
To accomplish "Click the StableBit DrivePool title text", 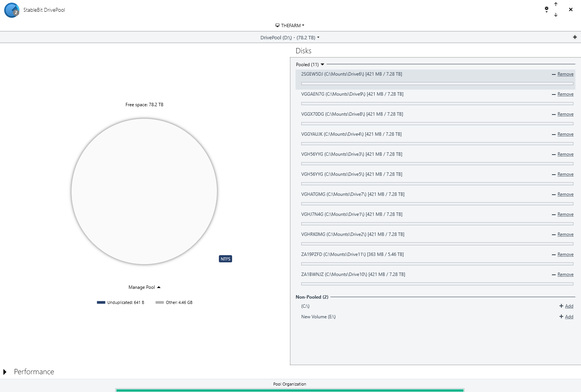I will (44, 10).
